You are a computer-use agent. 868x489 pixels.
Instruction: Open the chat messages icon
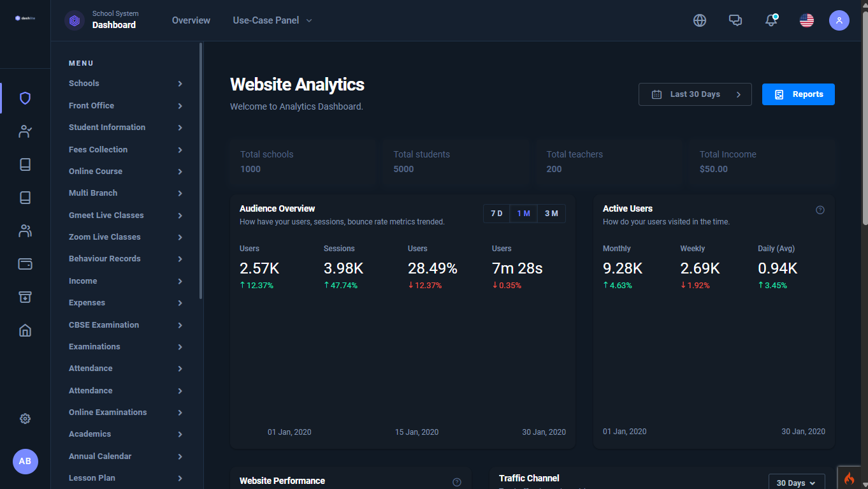(x=735, y=20)
